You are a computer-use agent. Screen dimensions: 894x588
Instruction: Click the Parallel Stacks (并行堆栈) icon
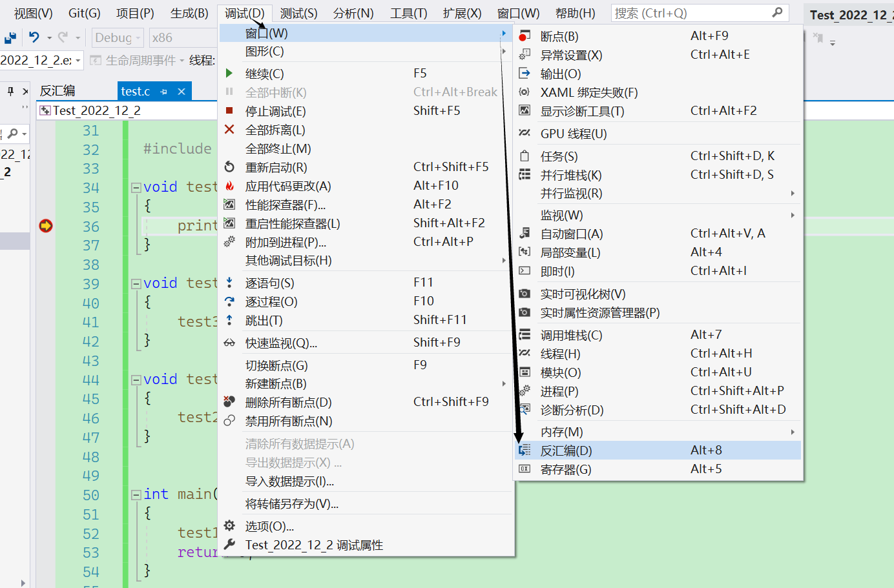(525, 175)
